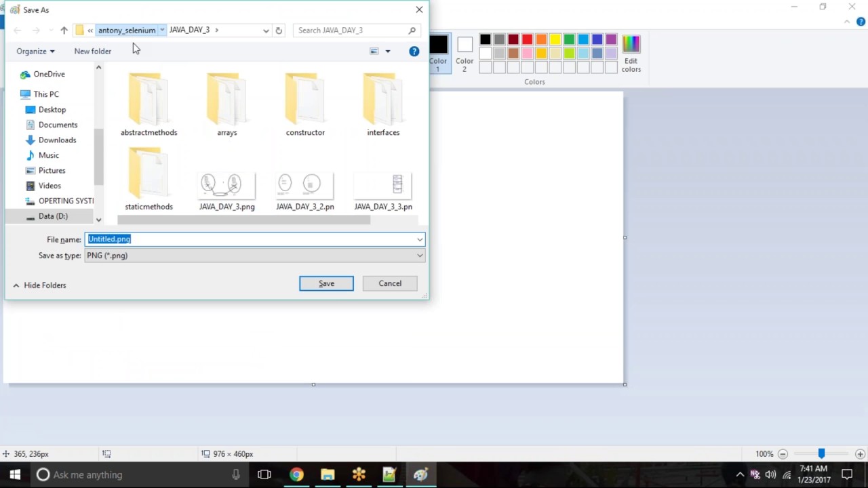Pick the yellow swatch in Paint's palette
Image resolution: width=868 pixels, height=488 pixels.
(555, 40)
